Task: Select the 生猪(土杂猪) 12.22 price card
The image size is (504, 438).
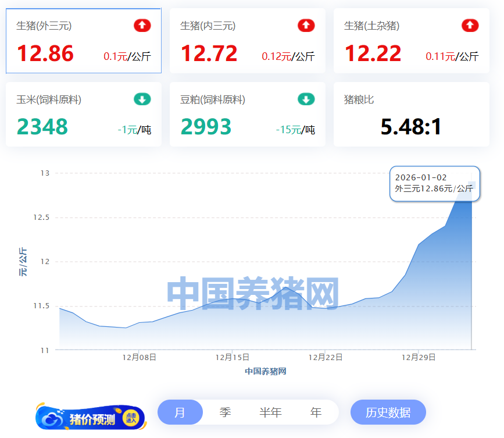Action: (x=412, y=41)
